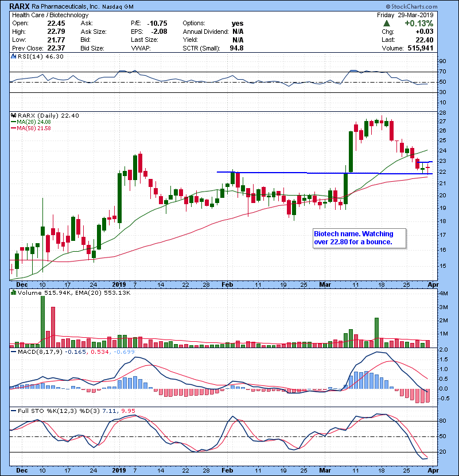Click the green up-arrow price change icon
Screen dimensions: 459x476
click(x=387, y=24)
